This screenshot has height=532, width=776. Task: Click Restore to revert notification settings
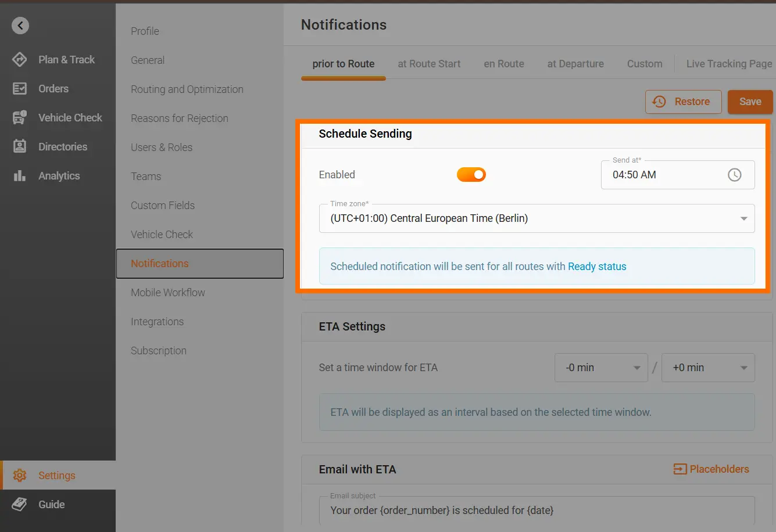[x=683, y=102]
